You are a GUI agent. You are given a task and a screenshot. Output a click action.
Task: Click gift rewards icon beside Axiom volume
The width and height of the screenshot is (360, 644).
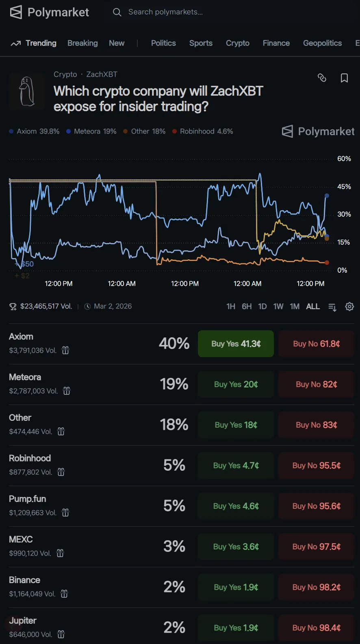pos(65,350)
